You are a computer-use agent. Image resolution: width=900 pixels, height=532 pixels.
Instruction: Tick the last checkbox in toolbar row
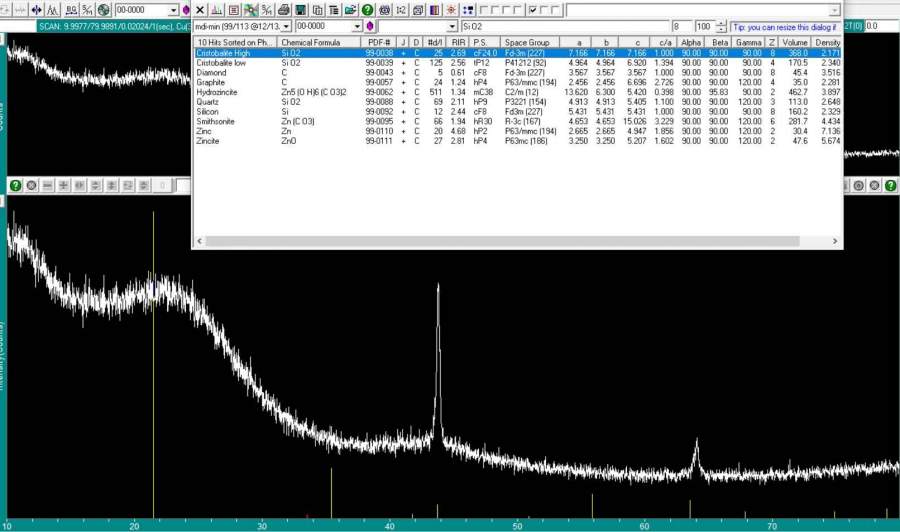click(x=557, y=10)
